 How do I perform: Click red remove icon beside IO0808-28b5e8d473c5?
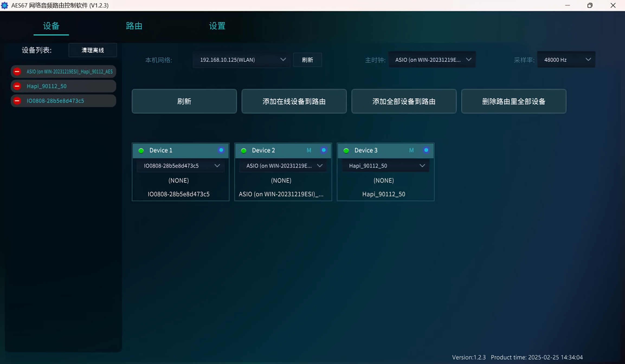(x=17, y=101)
